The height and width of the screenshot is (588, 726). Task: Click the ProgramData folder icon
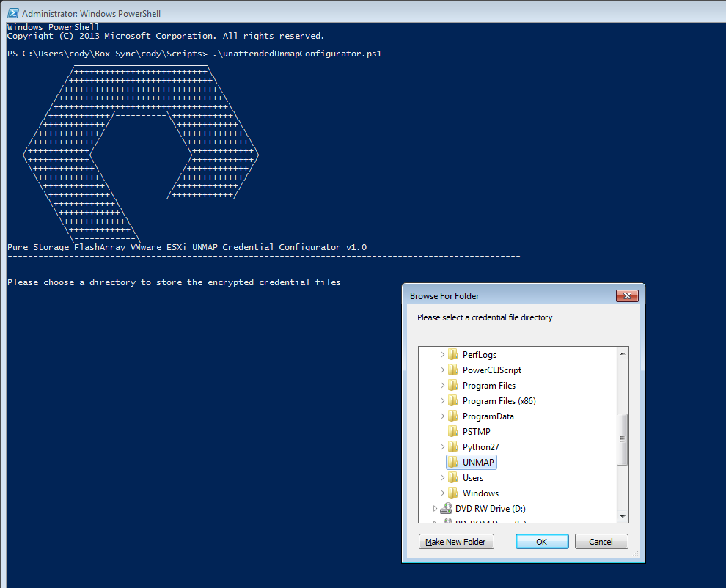tap(452, 416)
